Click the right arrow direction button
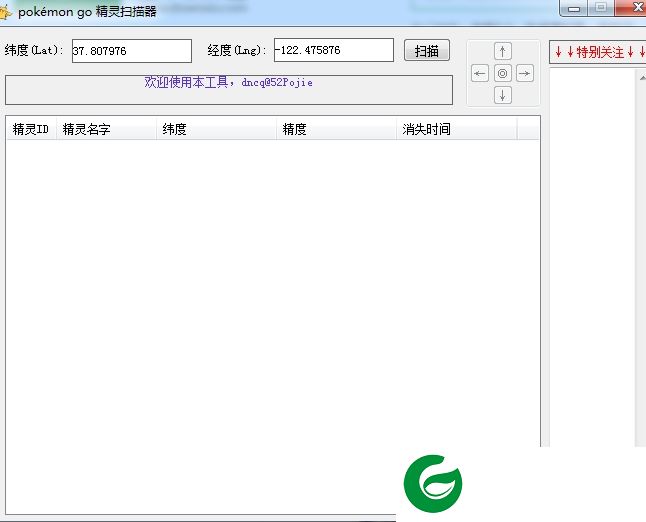The image size is (646, 522). click(x=525, y=73)
